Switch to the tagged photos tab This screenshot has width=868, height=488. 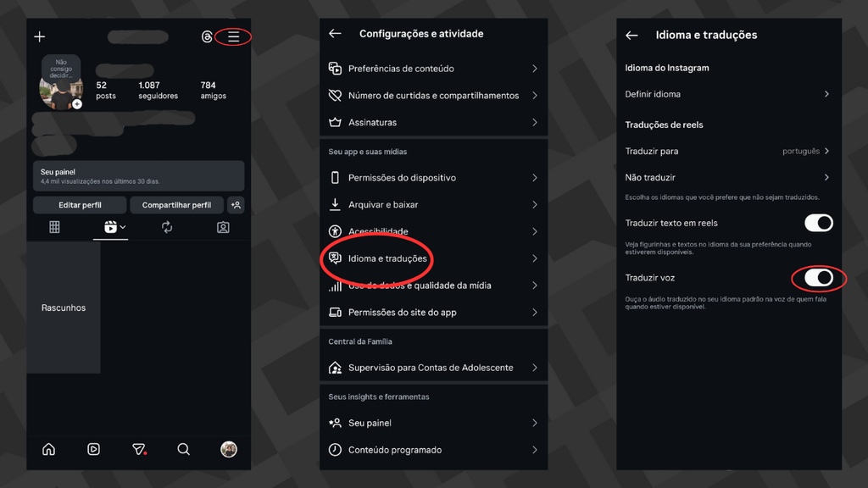[223, 227]
